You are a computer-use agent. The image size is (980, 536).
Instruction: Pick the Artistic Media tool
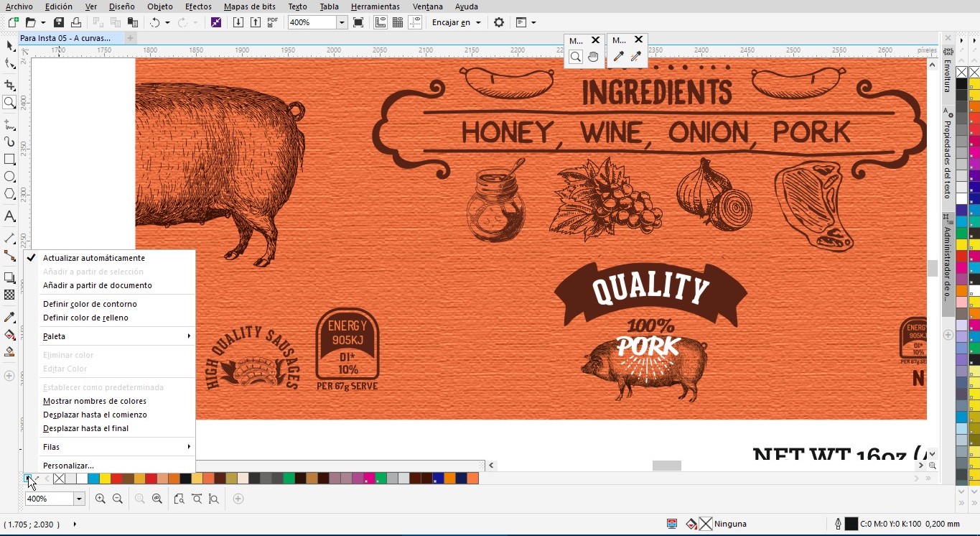point(9,142)
